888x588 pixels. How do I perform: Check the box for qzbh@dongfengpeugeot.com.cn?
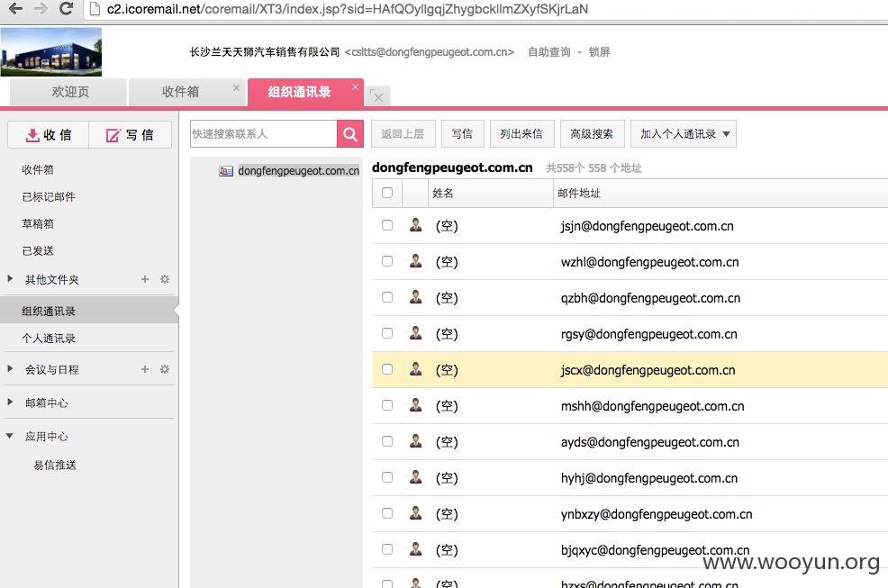pyautogui.click(x=387, y=297)
